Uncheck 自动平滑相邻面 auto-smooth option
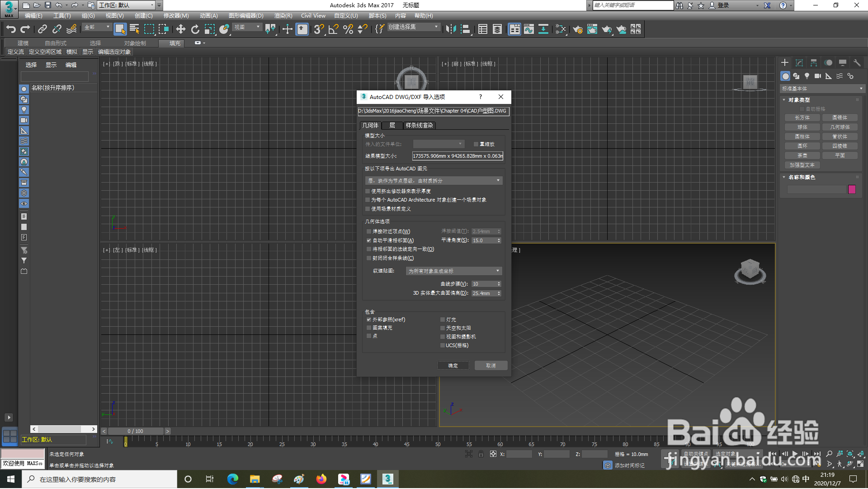Image resolution: width=868 pixels, height=489 pixels. tap(369, 240)
